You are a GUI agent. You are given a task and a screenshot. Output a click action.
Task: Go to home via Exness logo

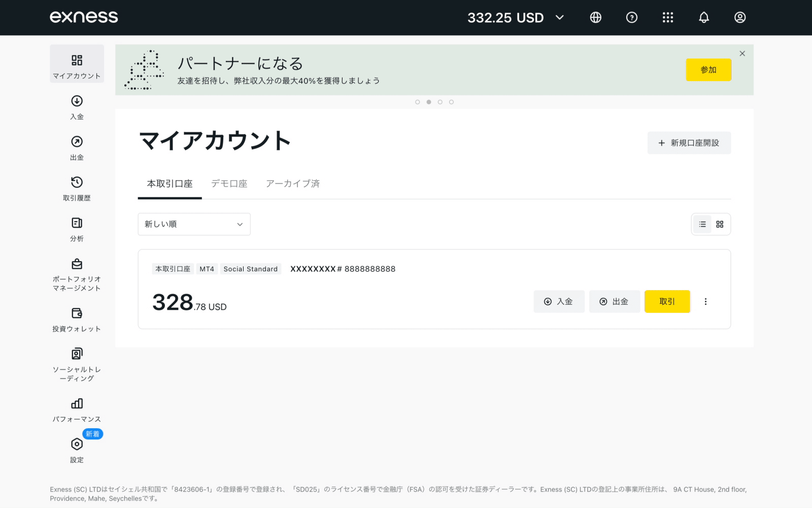[x=84, y=17]
